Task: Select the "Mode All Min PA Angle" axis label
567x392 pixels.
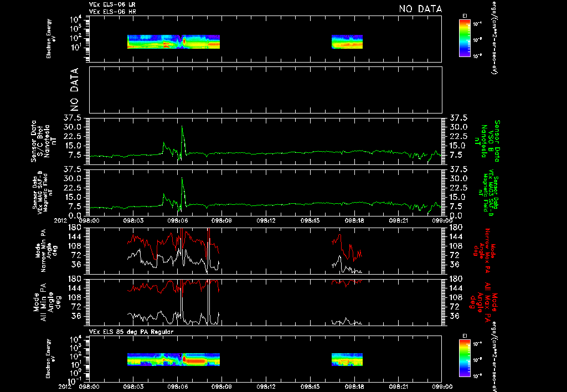Action: click(x=47, y=302)
